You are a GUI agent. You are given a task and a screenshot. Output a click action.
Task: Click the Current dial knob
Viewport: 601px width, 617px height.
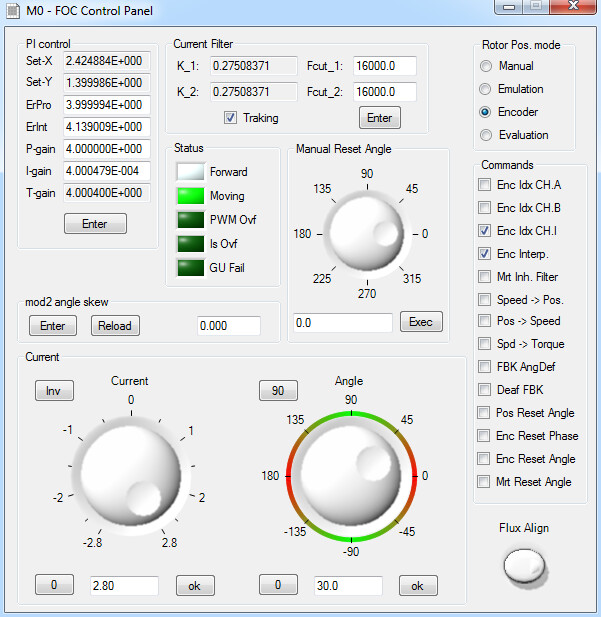coord(131,475)
